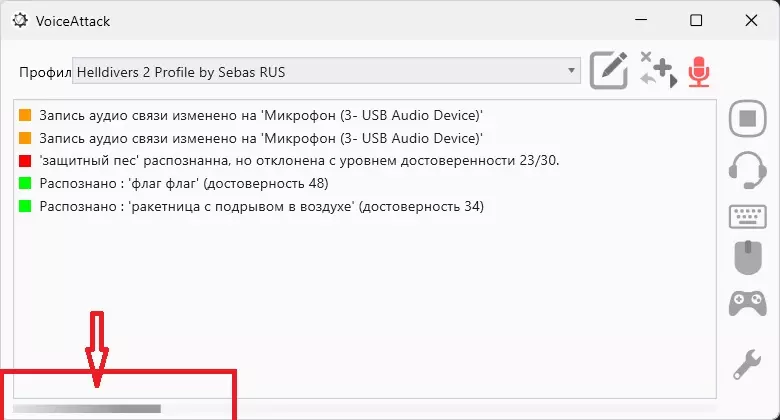
Task: Toggle listening with the headset icon
Action: coord(746,168)
